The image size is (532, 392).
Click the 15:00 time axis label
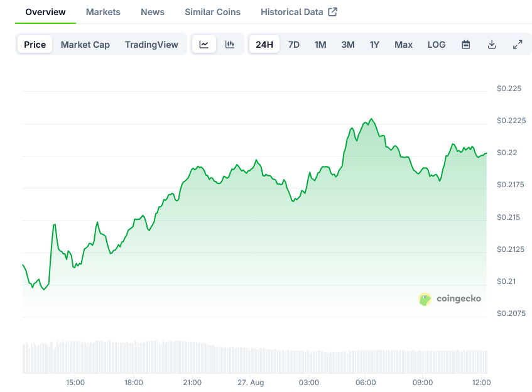(x=75, y=383)
